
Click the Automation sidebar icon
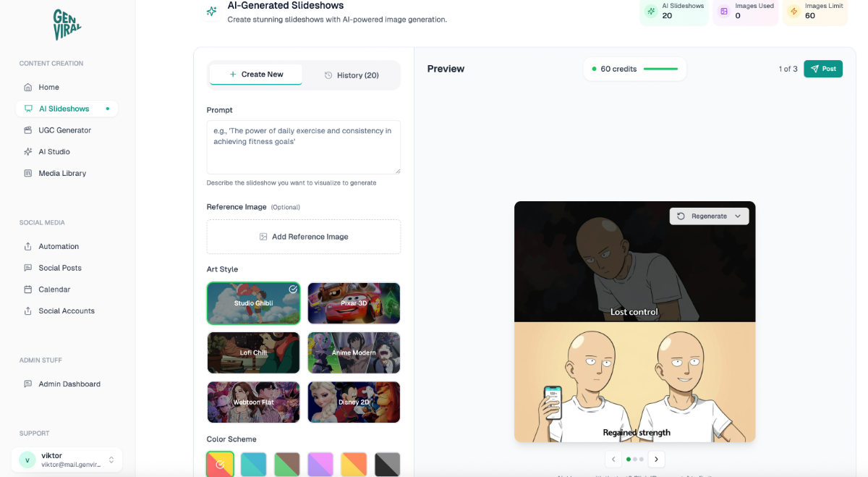click(28, 247)
